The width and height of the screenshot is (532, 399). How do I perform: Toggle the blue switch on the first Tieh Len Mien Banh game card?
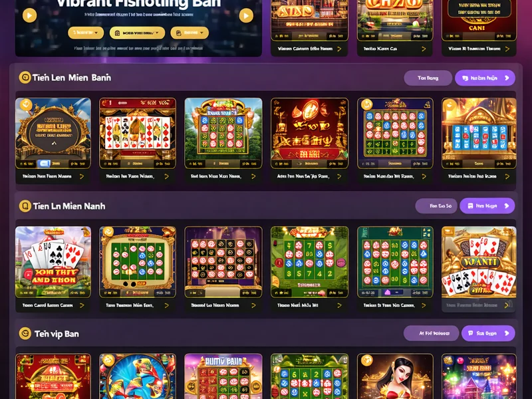[44, 164]
